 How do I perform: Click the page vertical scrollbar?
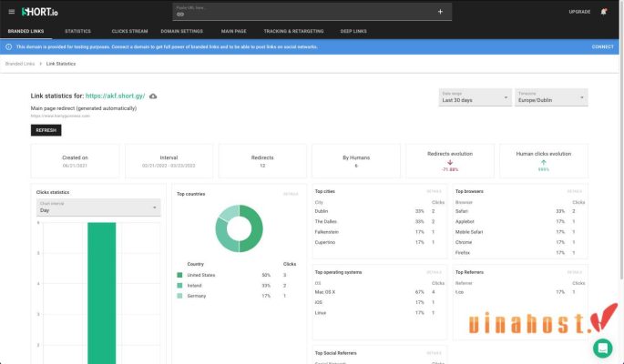click(621, 139)
